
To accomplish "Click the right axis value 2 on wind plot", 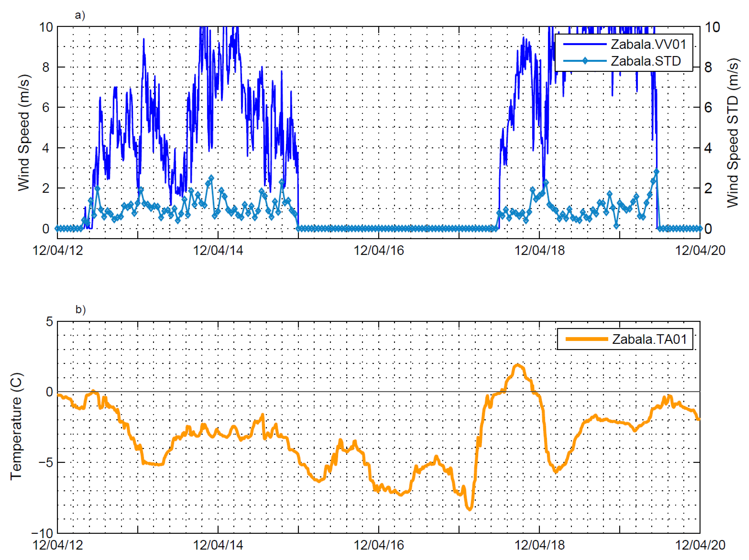I will click(x=708, y=188).
